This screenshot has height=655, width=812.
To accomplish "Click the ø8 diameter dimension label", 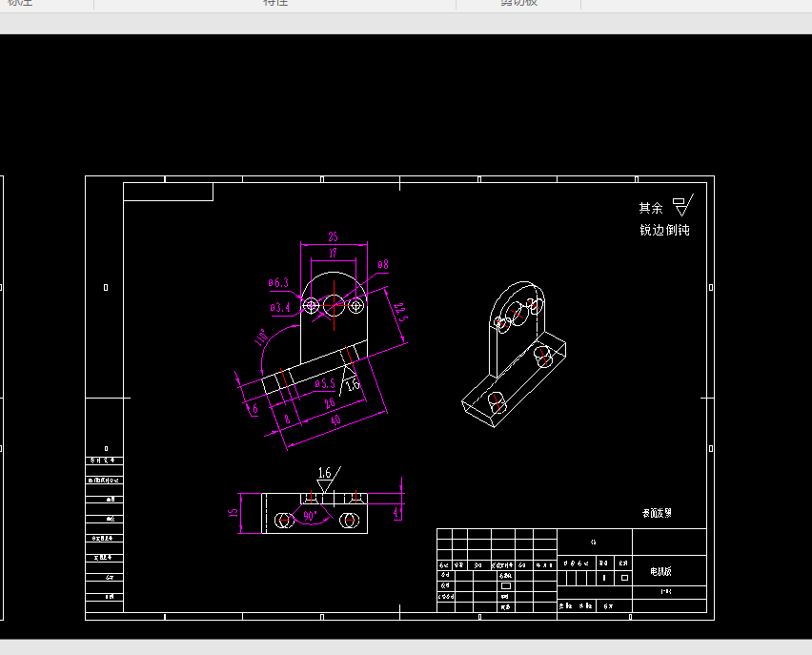I will click(x=383, y=265).
